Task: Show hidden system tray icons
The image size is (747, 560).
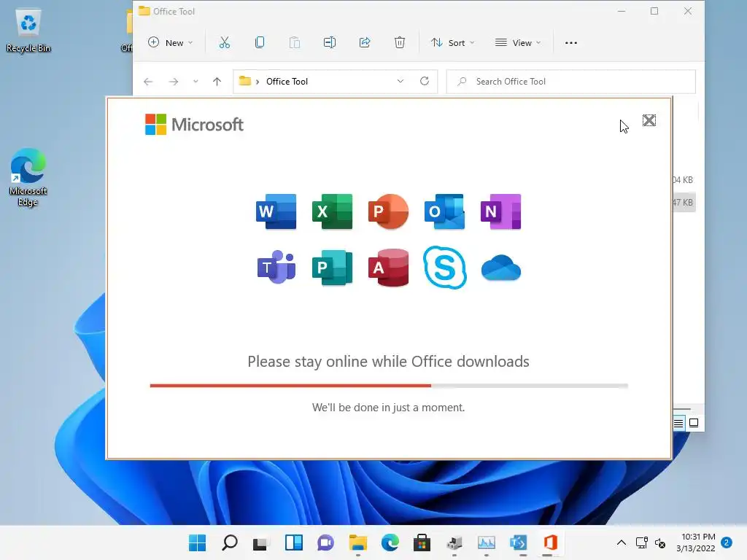Action: pyautogui.click(x=622, y=542)
